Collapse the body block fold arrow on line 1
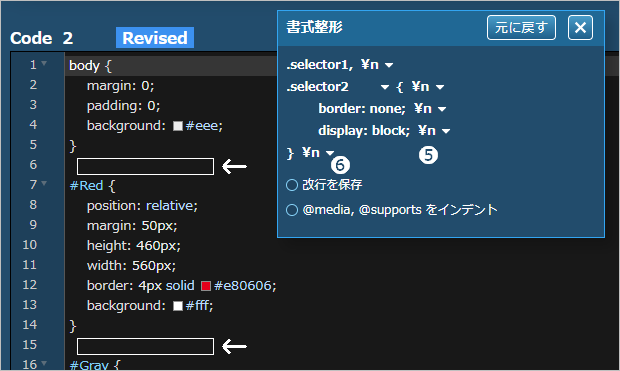 44,63
